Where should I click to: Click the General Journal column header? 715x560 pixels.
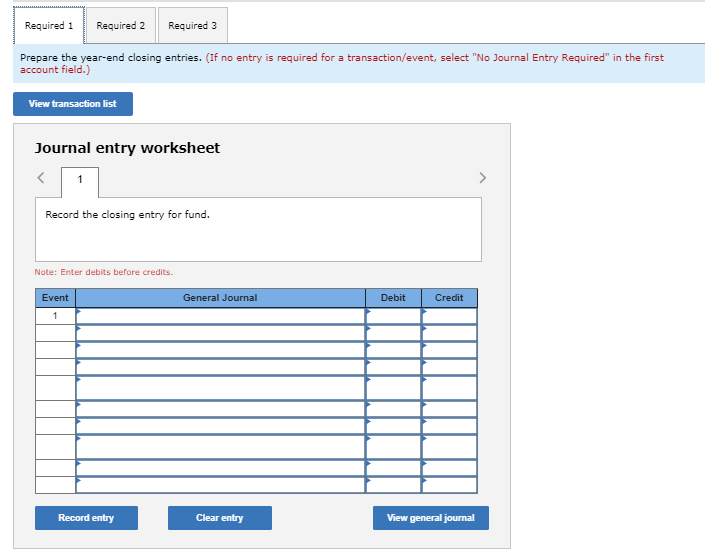(x=220, y=298)
